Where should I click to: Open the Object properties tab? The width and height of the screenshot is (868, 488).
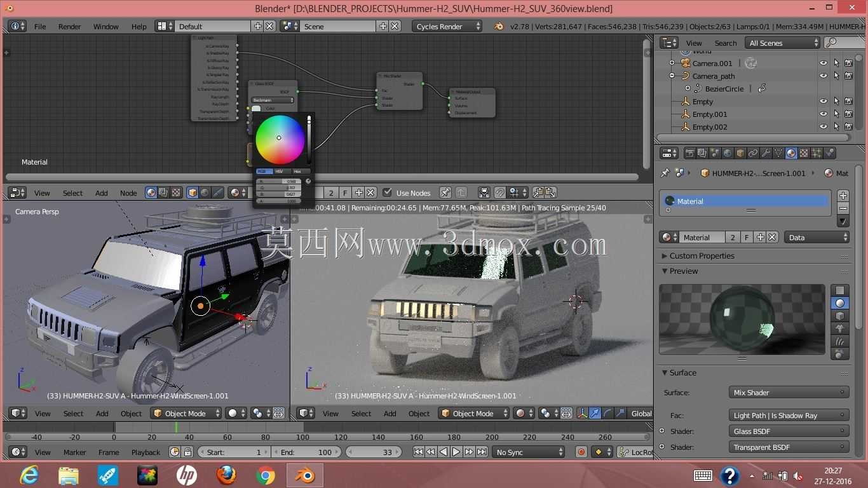740,153
